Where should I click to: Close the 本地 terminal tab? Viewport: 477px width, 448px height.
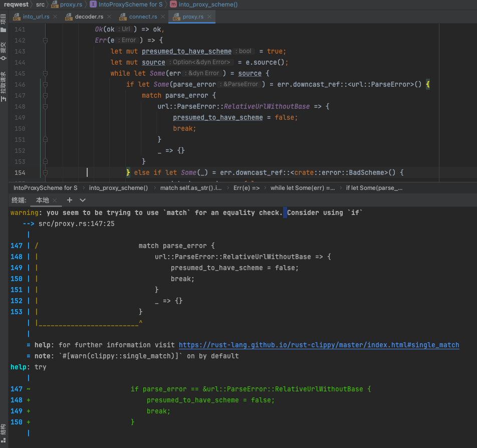[55, 200]
